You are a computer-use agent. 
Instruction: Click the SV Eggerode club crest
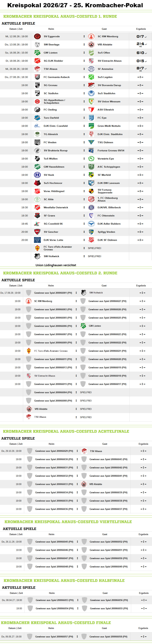coord(37,37)
